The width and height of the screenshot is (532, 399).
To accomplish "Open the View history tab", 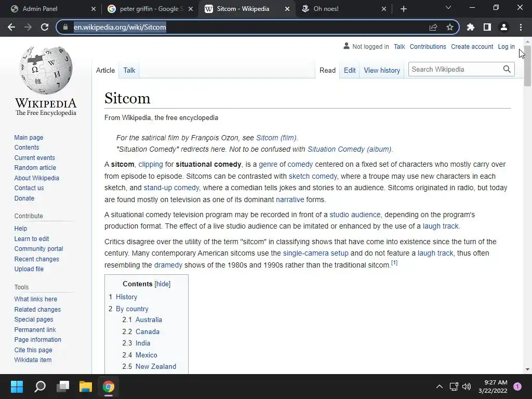I will [x=382, y=70].
